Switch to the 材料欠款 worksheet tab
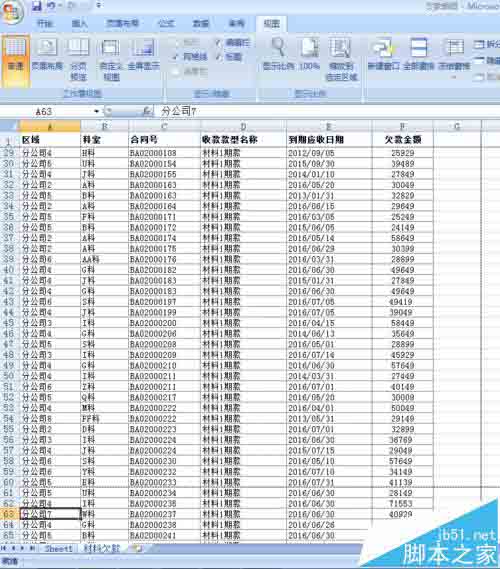 pyautogui.click(x=102, y=549)
